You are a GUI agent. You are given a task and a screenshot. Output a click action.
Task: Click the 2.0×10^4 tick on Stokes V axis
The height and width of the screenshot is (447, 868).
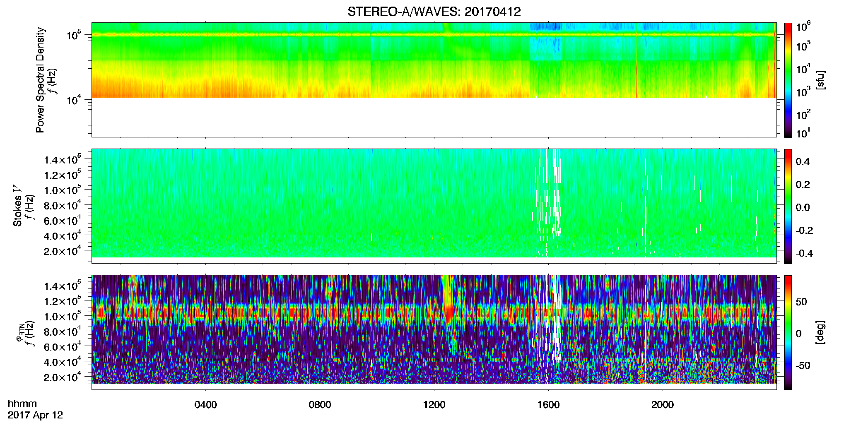(x=62, y=250)
